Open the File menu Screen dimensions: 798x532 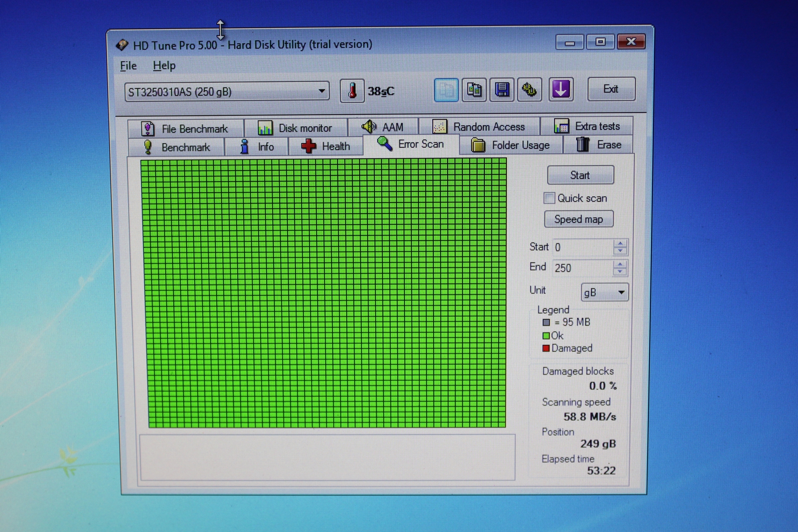pyautogui.click(x=128, y=66)
